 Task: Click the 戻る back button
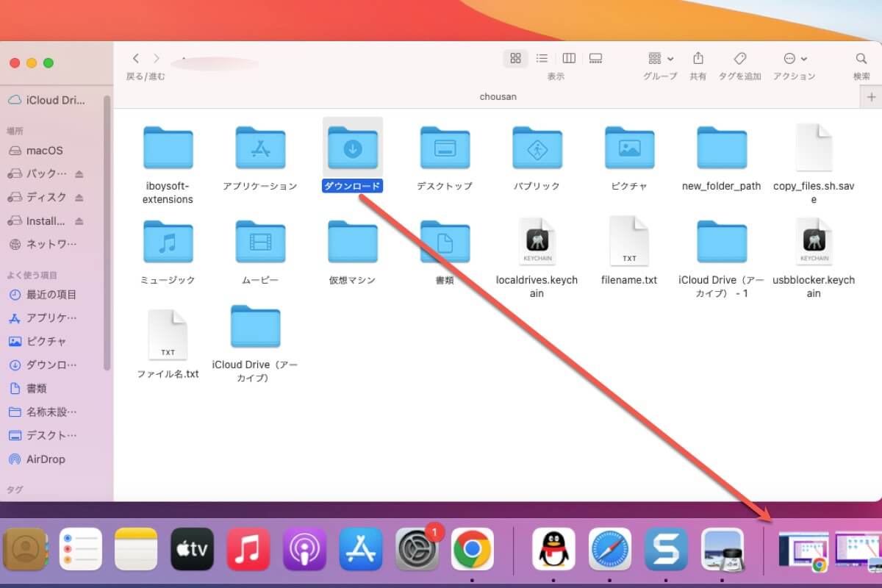137,58
